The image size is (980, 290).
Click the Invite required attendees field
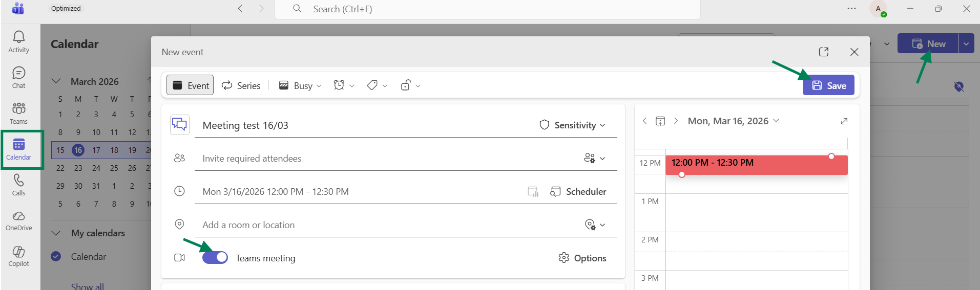pyautogui.click(x=406, y=159)
